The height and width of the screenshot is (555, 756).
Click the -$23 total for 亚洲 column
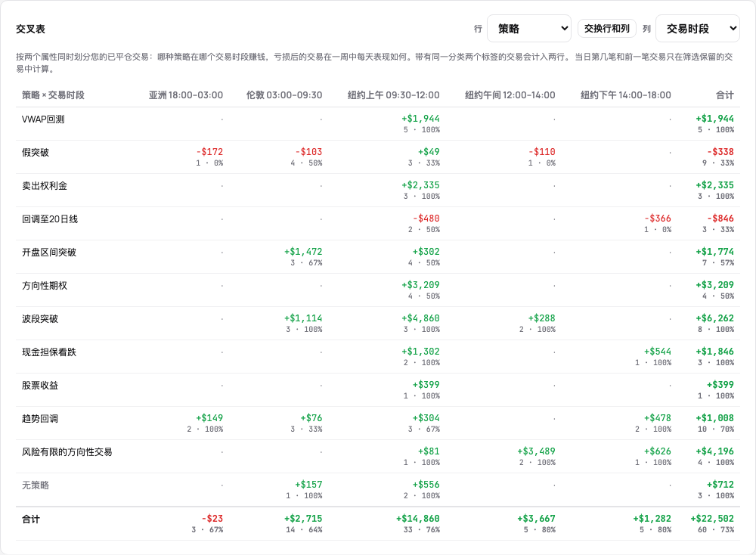point(212,519)
